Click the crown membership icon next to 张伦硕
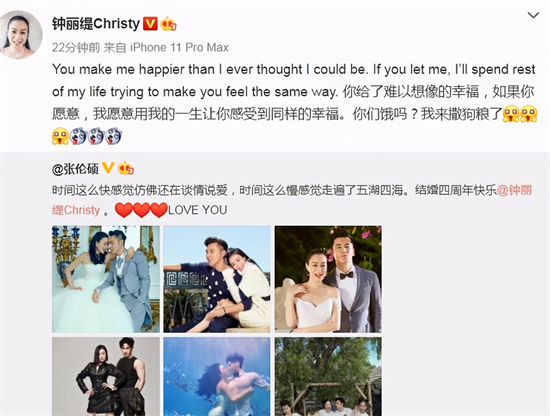 (126, 168)
